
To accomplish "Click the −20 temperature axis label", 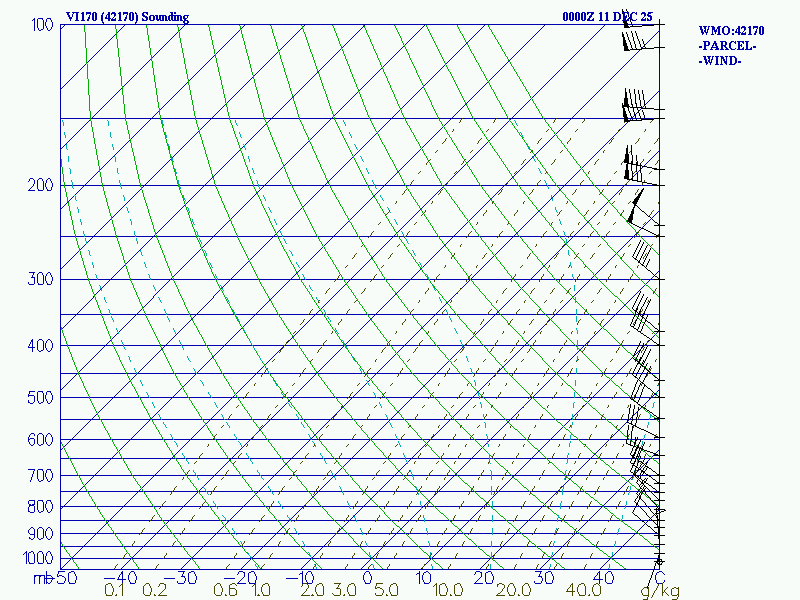I will point(240,578).
